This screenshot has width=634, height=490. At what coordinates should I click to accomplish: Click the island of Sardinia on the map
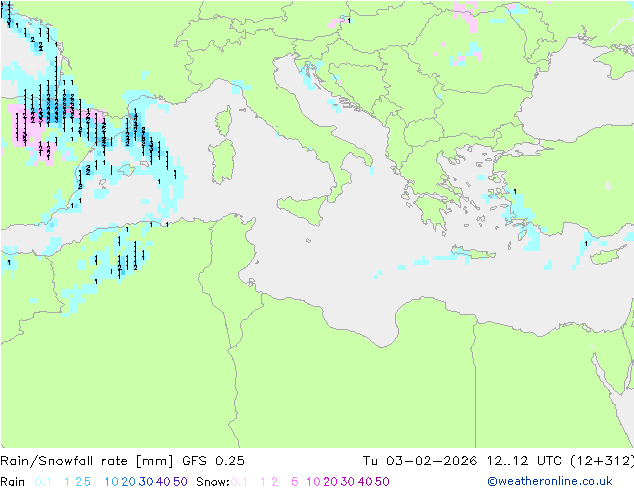pos(222,162)
